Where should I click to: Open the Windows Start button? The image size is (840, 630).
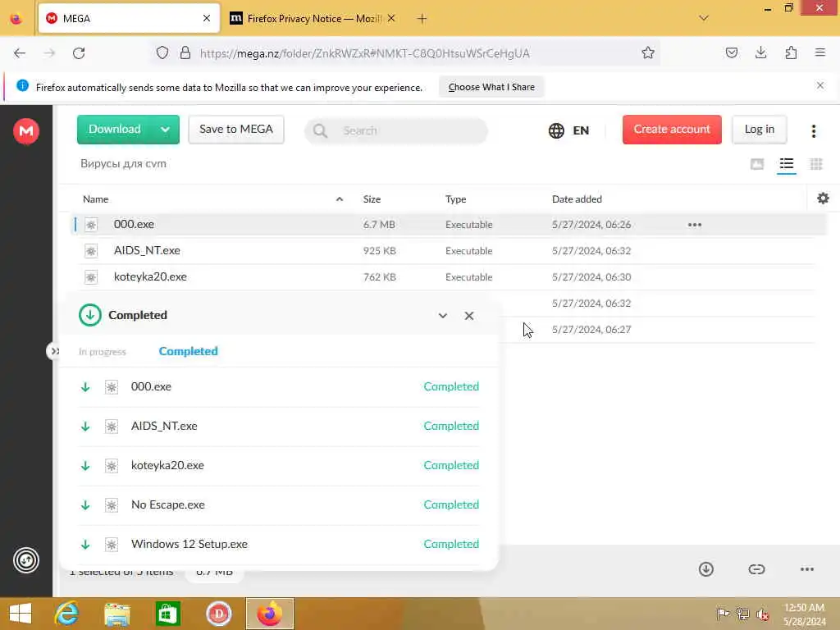(x=21, y=614)
